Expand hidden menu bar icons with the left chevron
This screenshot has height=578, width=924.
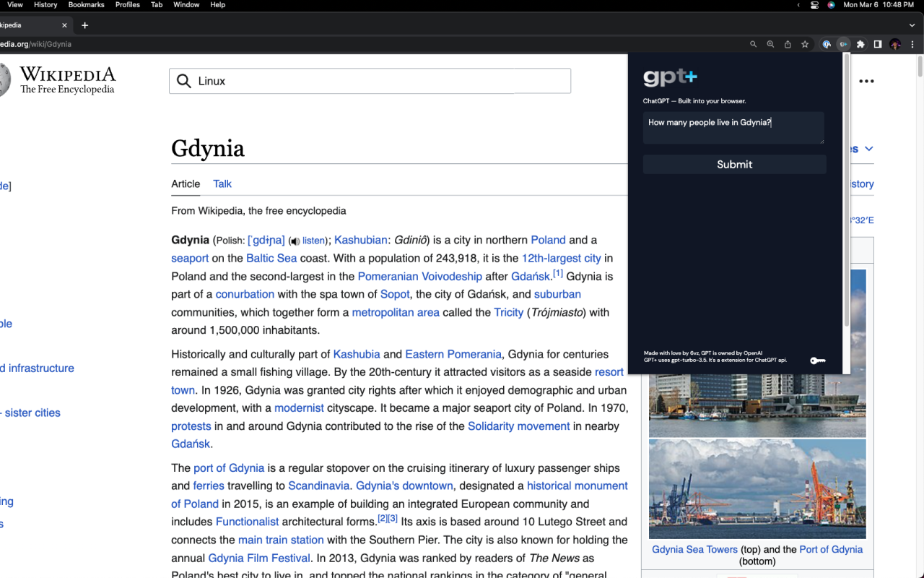(798, 5)
